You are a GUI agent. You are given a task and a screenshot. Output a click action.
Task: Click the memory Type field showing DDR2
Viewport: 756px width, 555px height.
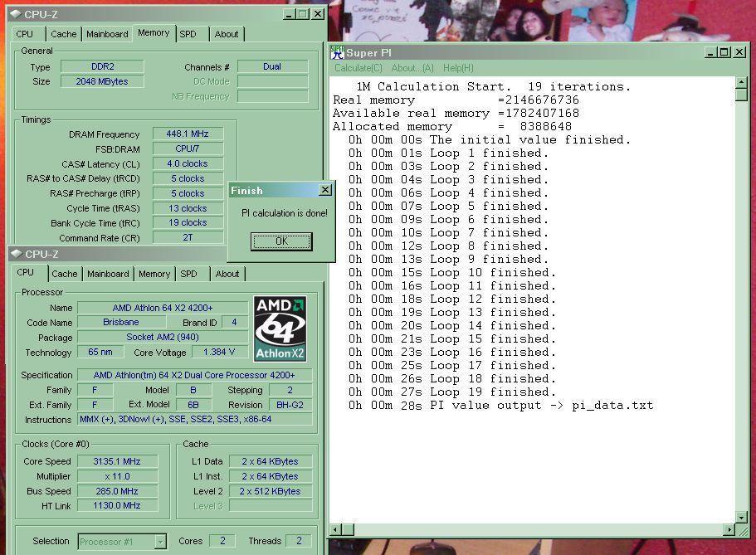pos(102,66)
